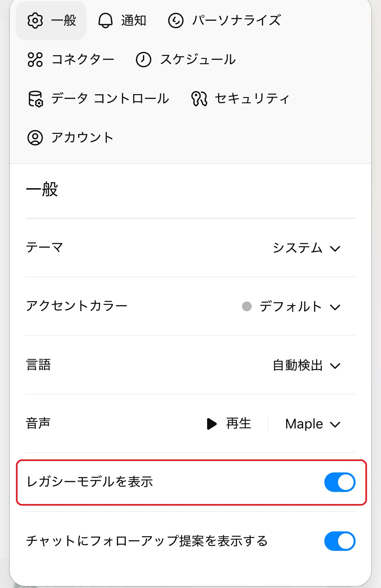Disable チャットにフォローアップ提案を表示する switch

[x=340, y=541]
